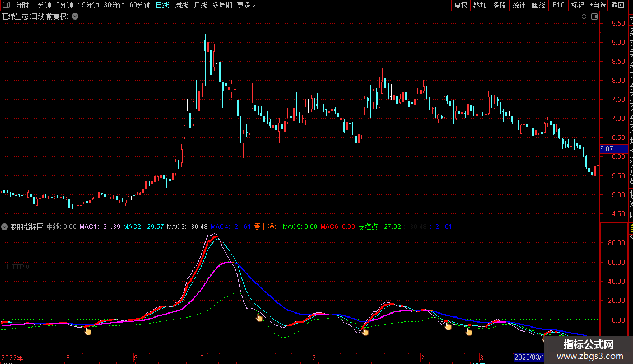Click the 2023/03 date marker on timeline
Image resolution: width=633 pixels, height=364 pixels.
(529, 357)
